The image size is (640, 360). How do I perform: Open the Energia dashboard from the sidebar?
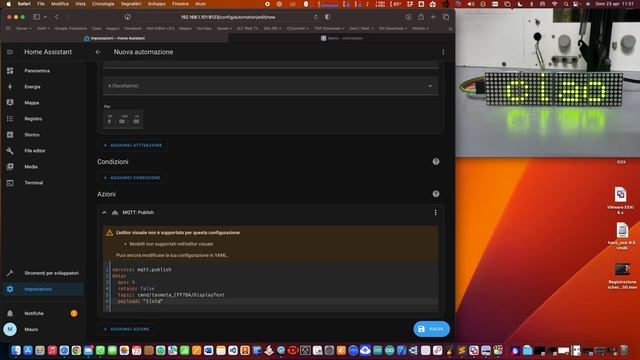[32, 87]
